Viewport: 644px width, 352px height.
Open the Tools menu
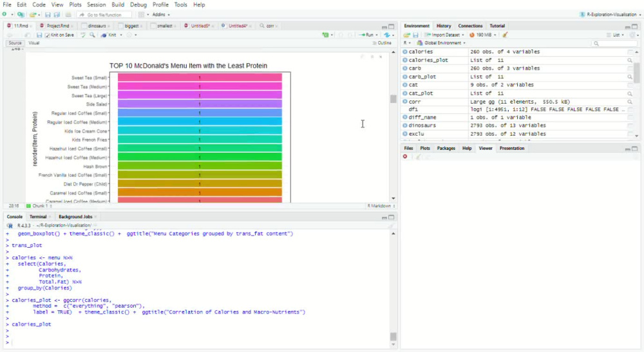click(180, 5)
